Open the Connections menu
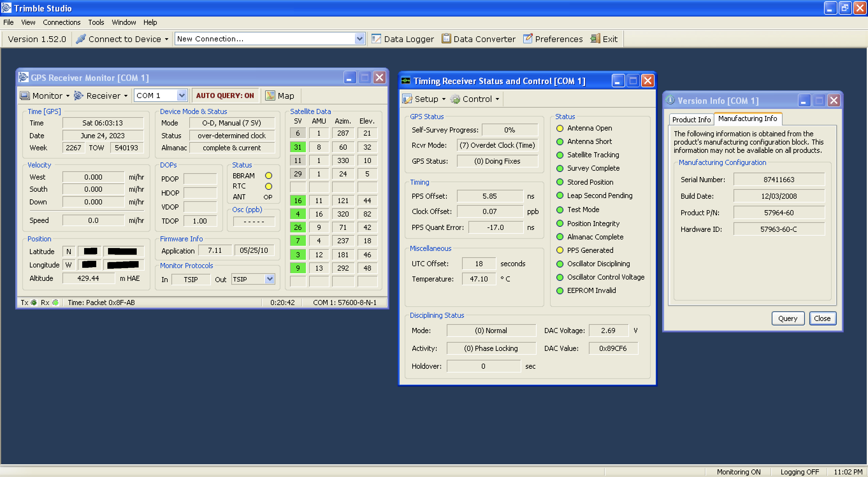The width and height of the screenshot is (868, 477). (62, 22)
